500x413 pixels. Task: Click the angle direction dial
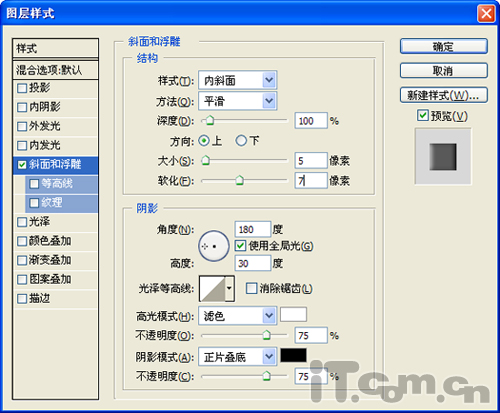click(214, 246)
